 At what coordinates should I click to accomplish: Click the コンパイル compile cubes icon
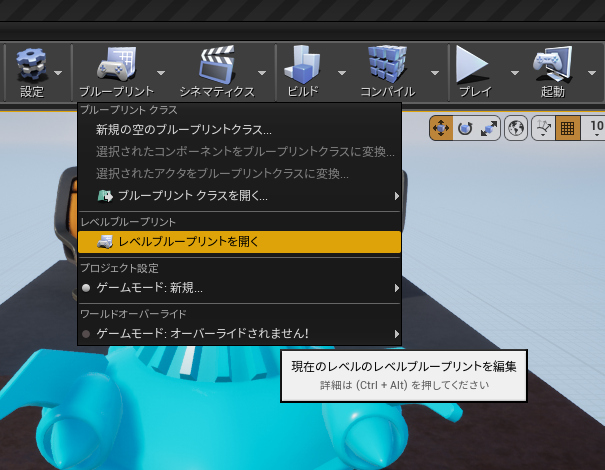tap(387, 72)
